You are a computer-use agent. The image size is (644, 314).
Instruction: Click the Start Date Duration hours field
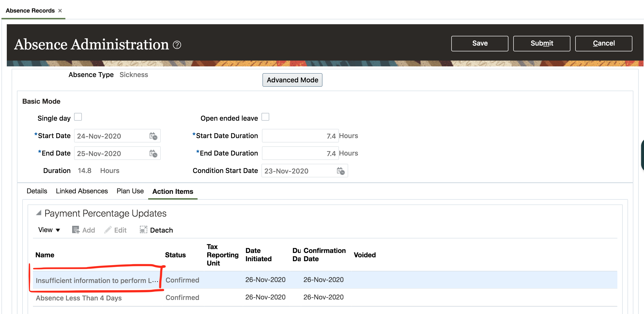300,136
